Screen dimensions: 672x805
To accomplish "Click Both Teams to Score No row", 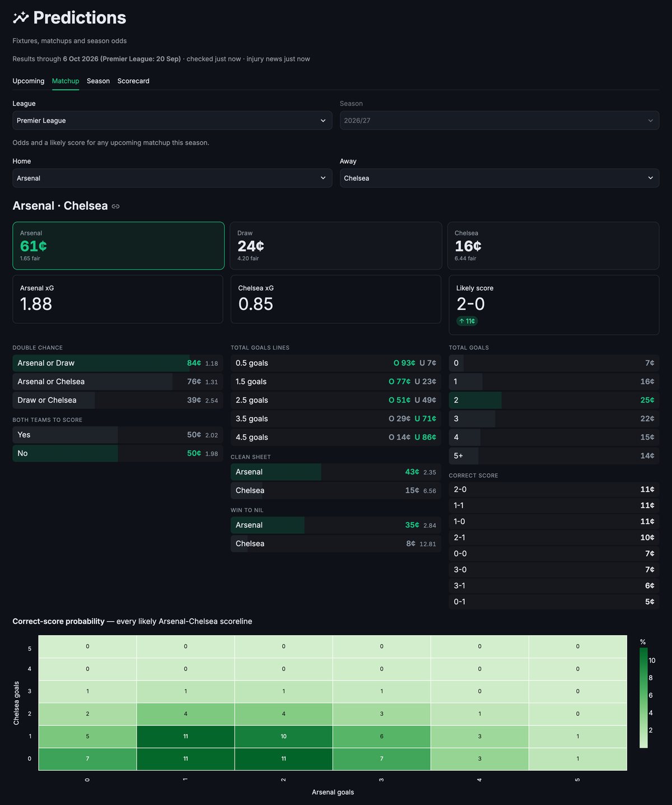I will point(118,453).
